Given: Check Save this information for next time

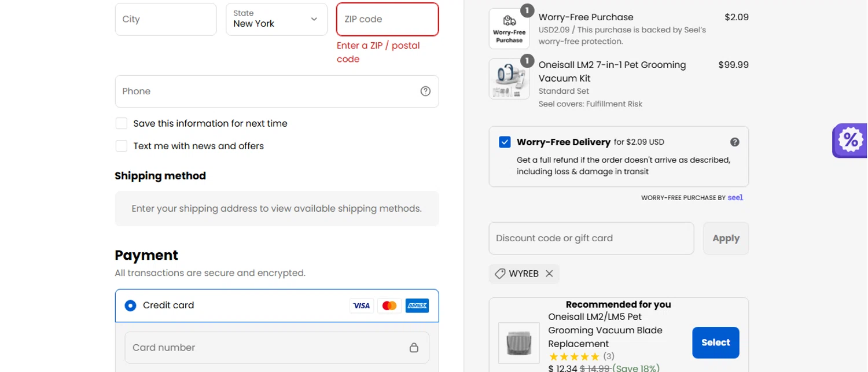Looking at the screenshot, I should point(121,123).
